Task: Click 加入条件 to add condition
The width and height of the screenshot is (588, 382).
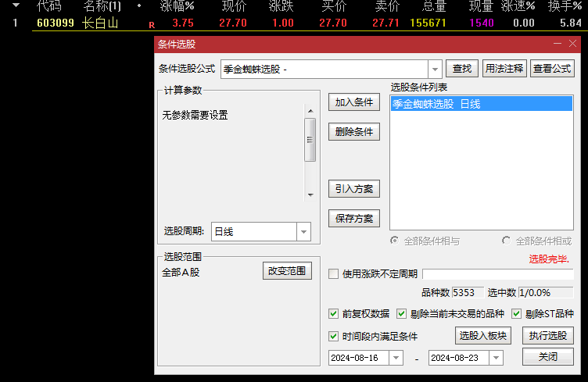Action: [x=354, y=102]
